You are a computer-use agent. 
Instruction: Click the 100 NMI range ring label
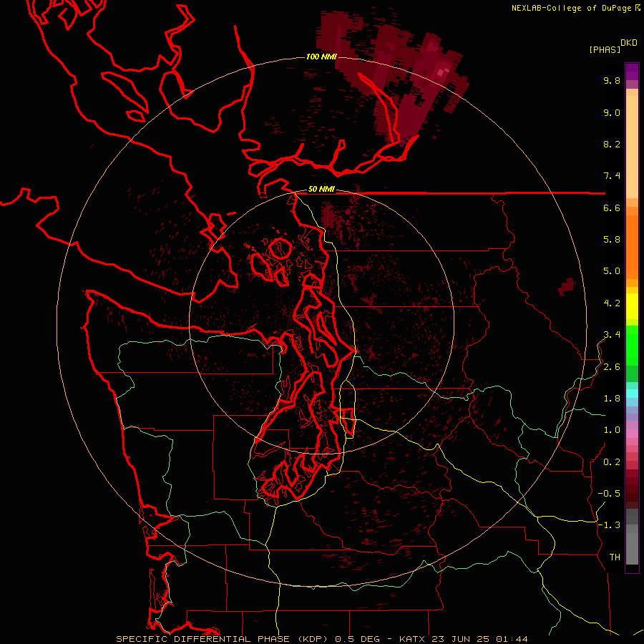[321, 57]
